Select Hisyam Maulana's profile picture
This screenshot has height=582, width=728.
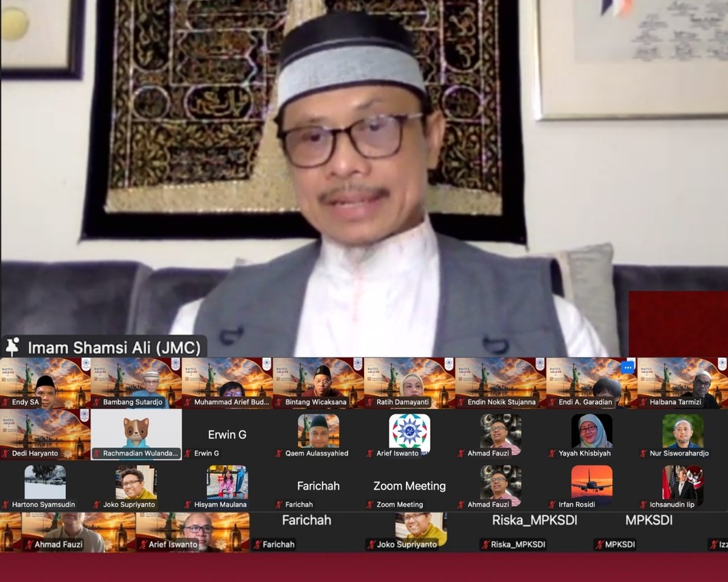(x=228, y=482)
